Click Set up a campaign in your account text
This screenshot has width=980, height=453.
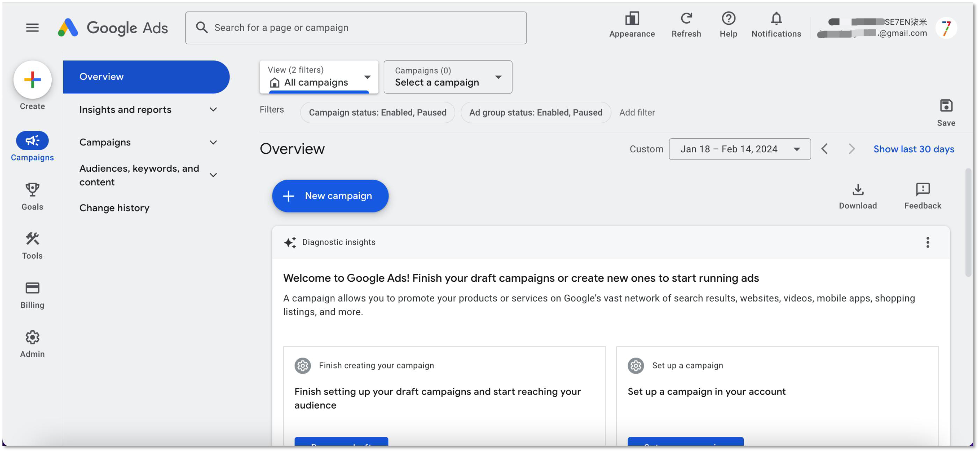pyautogui.click(x=706, y=392)
